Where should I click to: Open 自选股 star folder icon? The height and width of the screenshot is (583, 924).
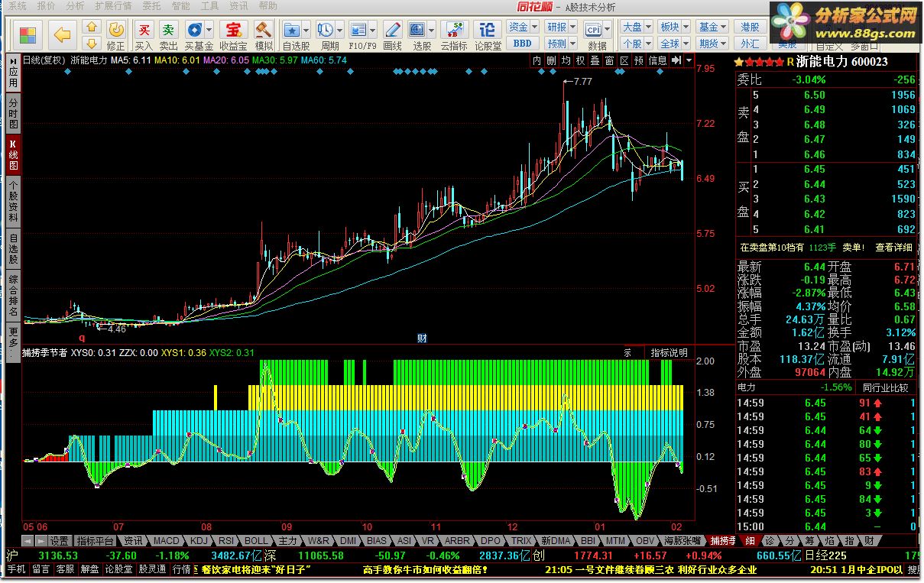[292, 29]
